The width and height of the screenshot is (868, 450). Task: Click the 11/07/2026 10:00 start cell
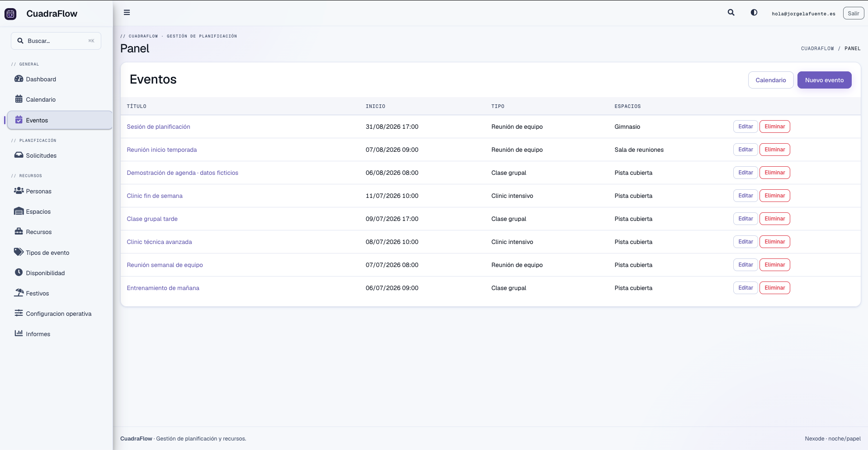pos(392,196)
